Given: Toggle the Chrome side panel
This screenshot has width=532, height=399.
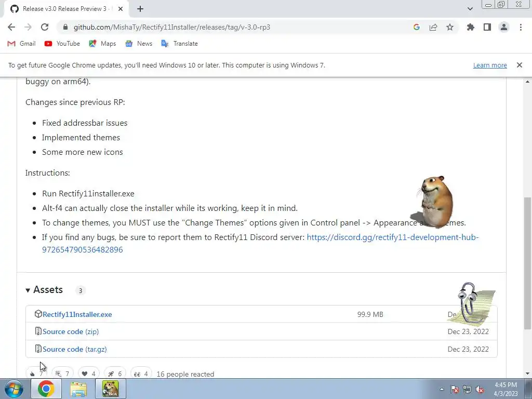Looking at the screenshot, I should (487, 27).
